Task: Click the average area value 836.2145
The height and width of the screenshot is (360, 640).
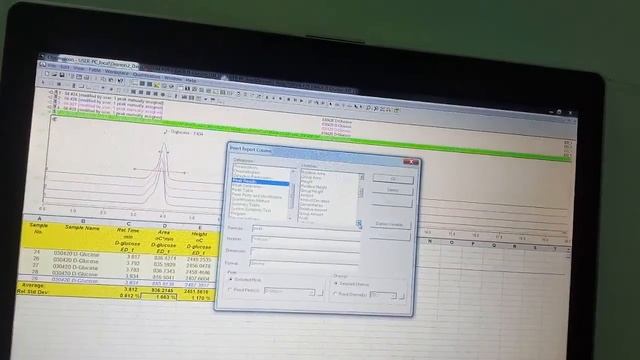Action: tap(162, 290)
